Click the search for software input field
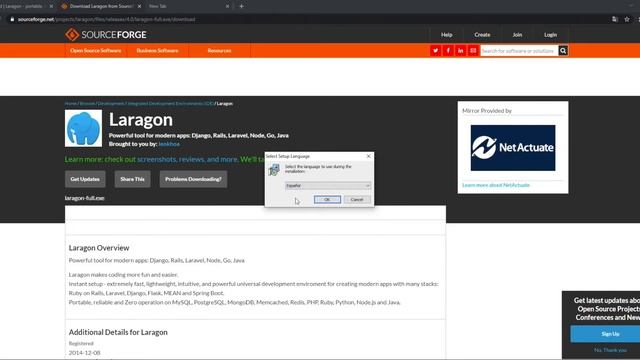The height and width of the screenshot is (360, 640). [519, 51]
